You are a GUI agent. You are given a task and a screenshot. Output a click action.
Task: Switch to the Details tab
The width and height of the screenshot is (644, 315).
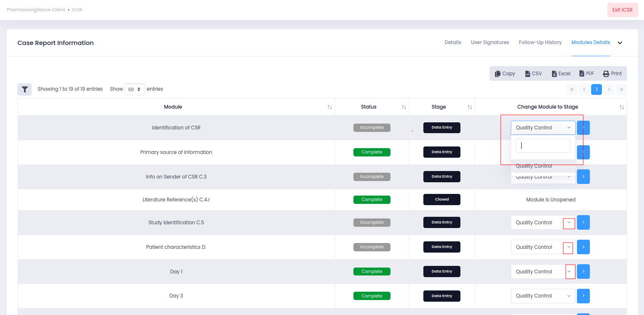[x=453, y=42]
